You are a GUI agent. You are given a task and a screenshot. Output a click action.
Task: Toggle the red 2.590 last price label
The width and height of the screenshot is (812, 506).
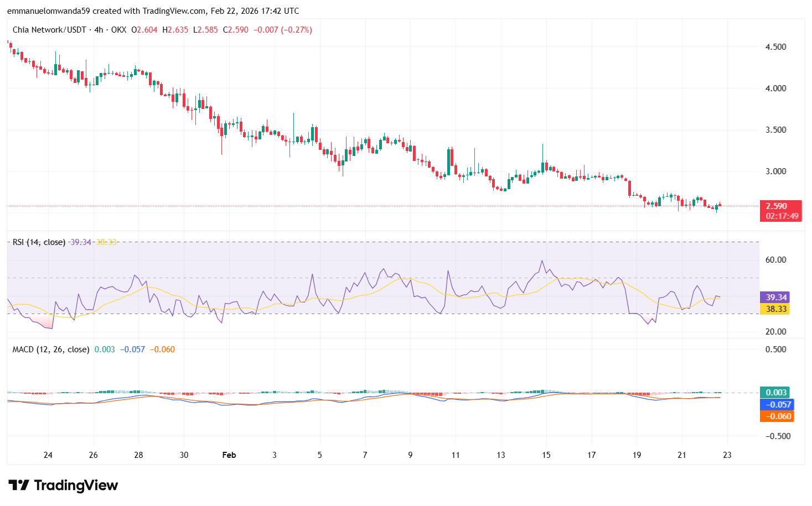[777, 206]
